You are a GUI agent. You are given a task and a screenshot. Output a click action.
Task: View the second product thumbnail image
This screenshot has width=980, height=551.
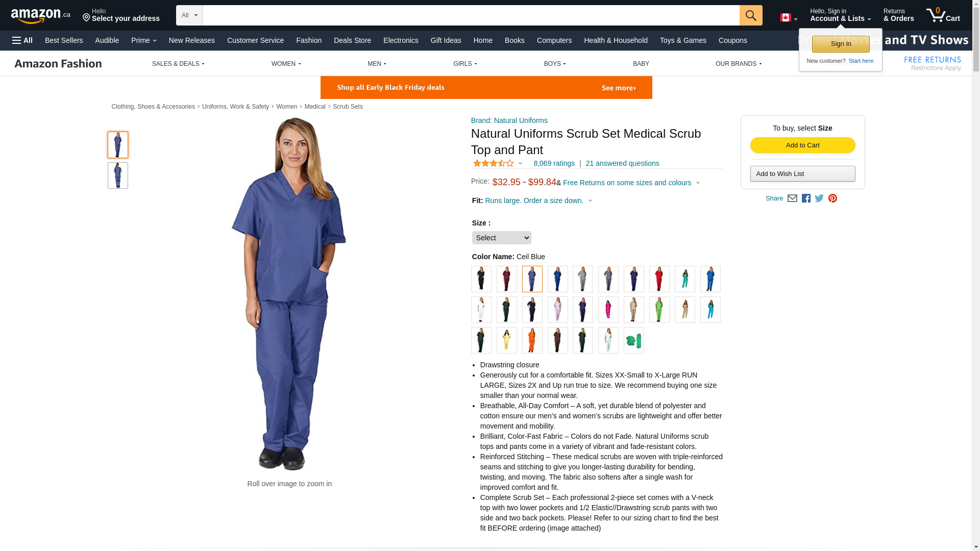point(118,176)
